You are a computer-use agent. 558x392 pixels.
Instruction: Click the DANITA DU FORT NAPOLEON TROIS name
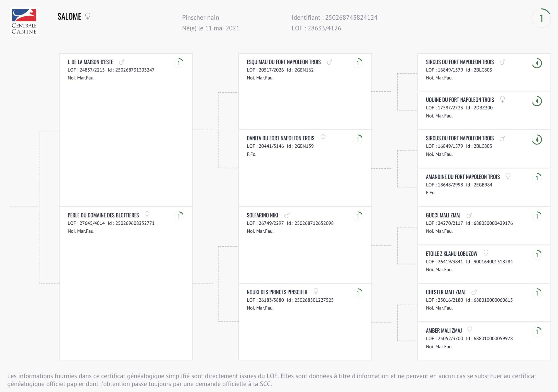[x=281, y=138]
